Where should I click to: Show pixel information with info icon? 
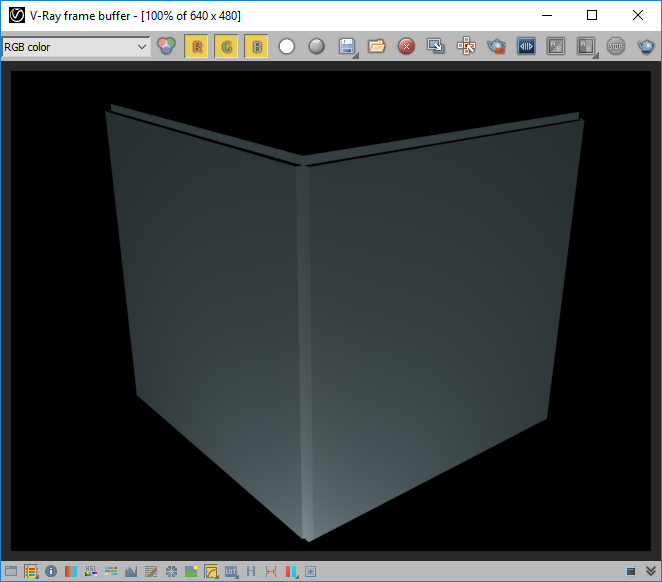tap(51, 571)
